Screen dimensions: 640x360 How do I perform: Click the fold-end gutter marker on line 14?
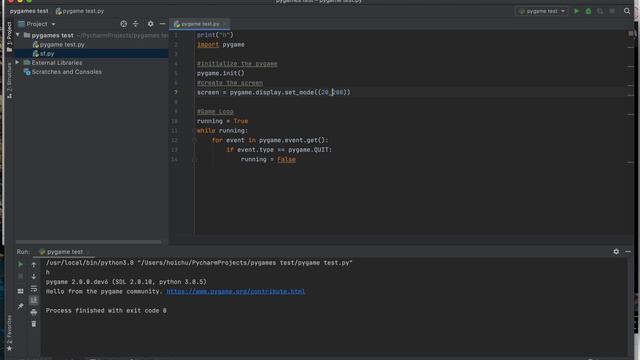pos(195,159)
